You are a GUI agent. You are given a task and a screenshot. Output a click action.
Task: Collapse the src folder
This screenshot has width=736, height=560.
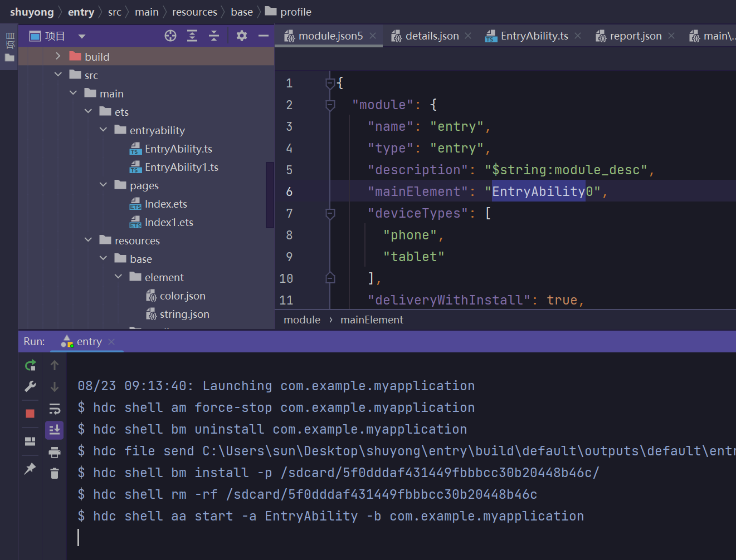coord(58,75)
